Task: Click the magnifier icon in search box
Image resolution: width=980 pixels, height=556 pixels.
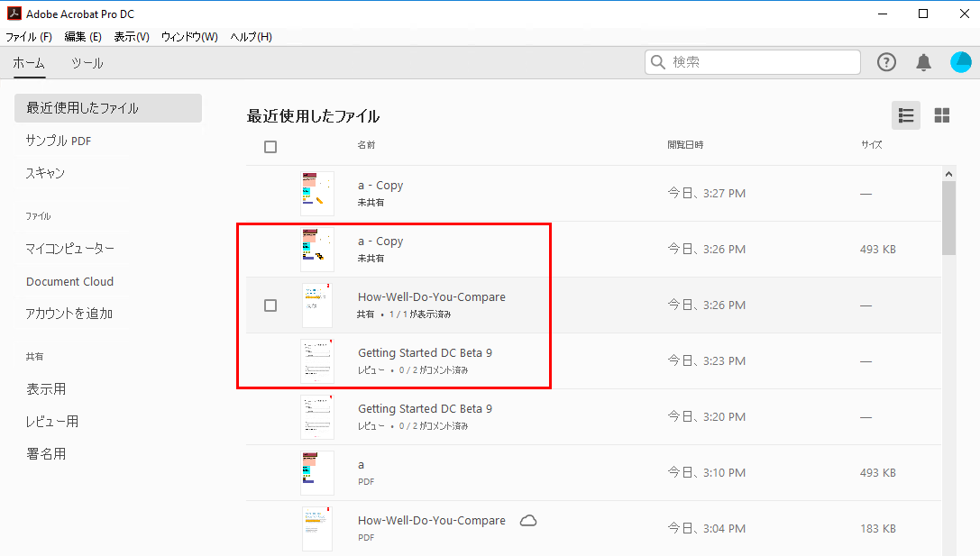Action: click(x=657, y=62)
